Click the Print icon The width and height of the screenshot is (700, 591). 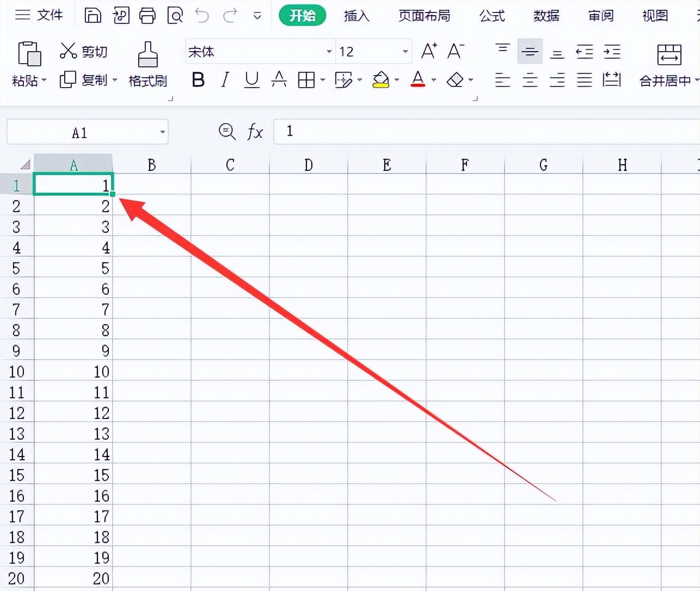point(147,15)
